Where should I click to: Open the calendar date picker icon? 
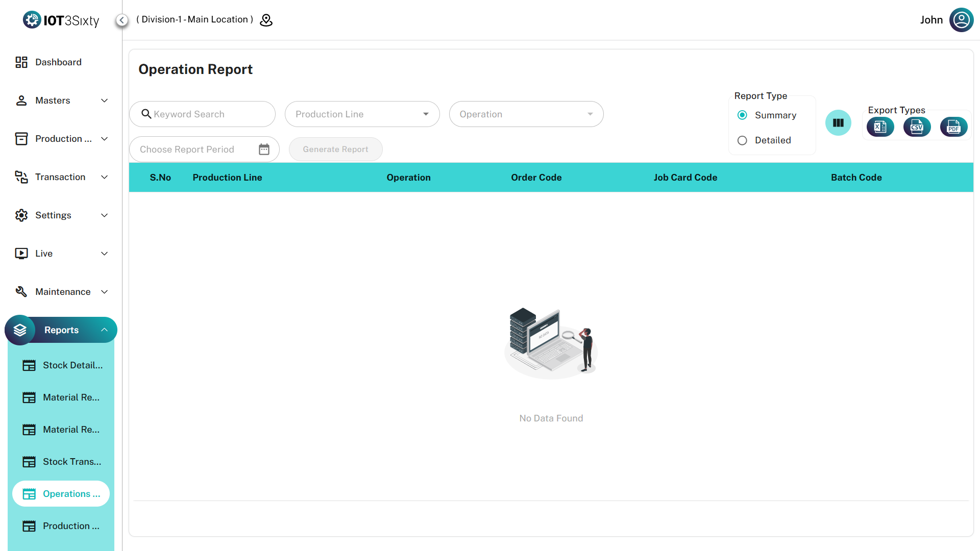[x=264, y=149]
